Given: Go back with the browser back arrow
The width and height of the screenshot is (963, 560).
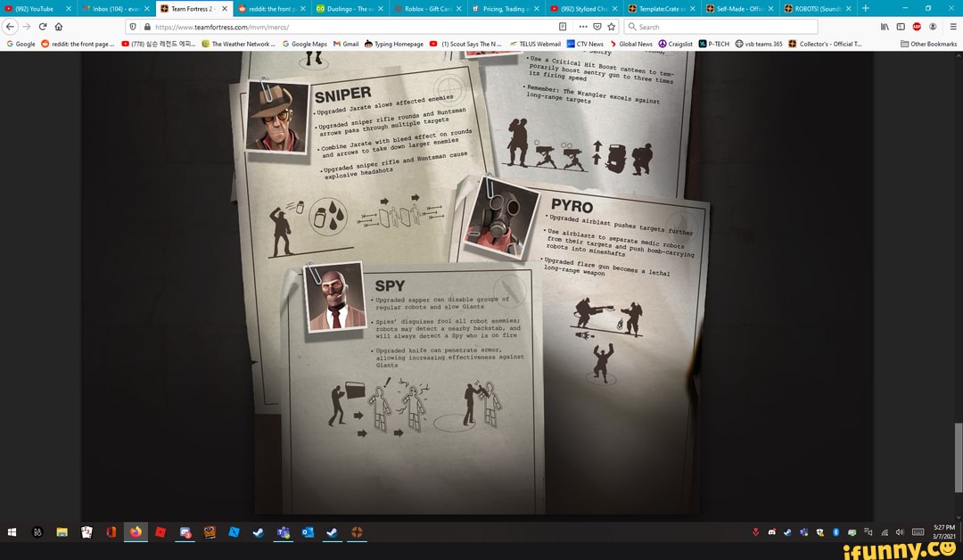Looking at the screenshot, I should [10, 27].
